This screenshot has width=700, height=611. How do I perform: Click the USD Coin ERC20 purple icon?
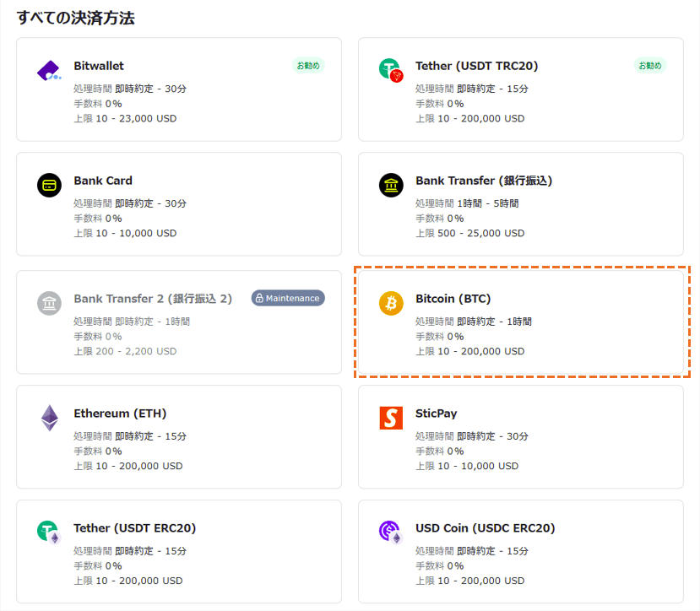click(x=391, y=533)
